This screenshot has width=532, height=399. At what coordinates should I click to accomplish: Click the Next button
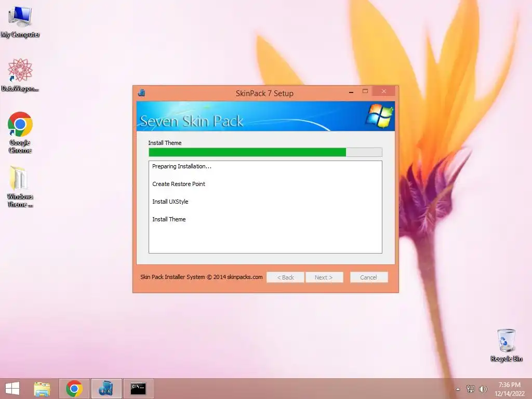pos(324,277)
